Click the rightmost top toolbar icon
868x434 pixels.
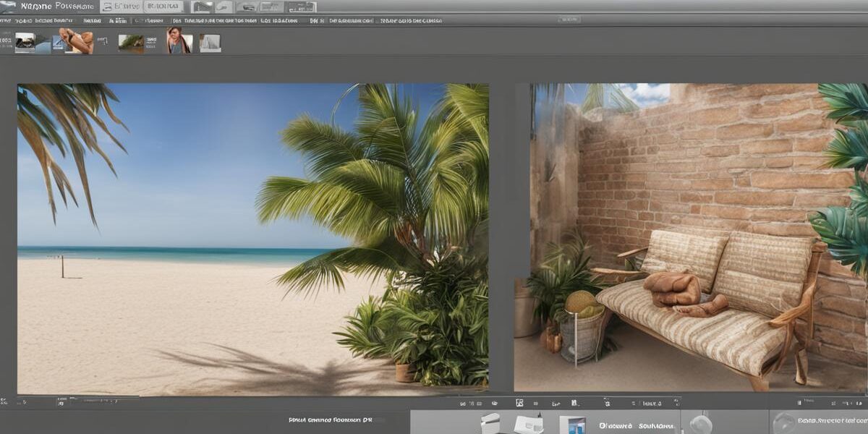pyautogui.click(x=301, y=7)
